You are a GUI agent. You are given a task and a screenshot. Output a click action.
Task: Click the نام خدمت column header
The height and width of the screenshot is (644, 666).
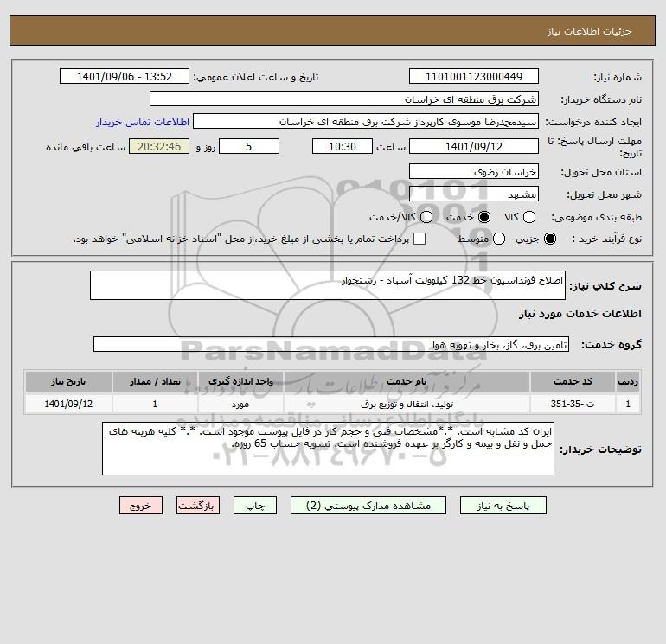pos(407,381)
